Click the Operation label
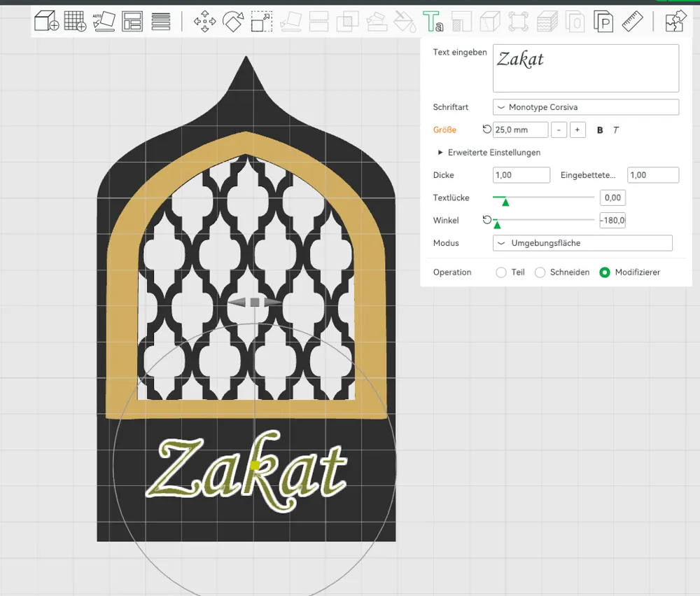 coord(451,272)
